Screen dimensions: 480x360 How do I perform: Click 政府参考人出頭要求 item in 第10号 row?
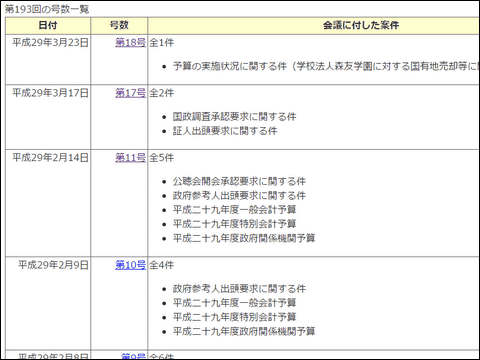coord(239,289)
